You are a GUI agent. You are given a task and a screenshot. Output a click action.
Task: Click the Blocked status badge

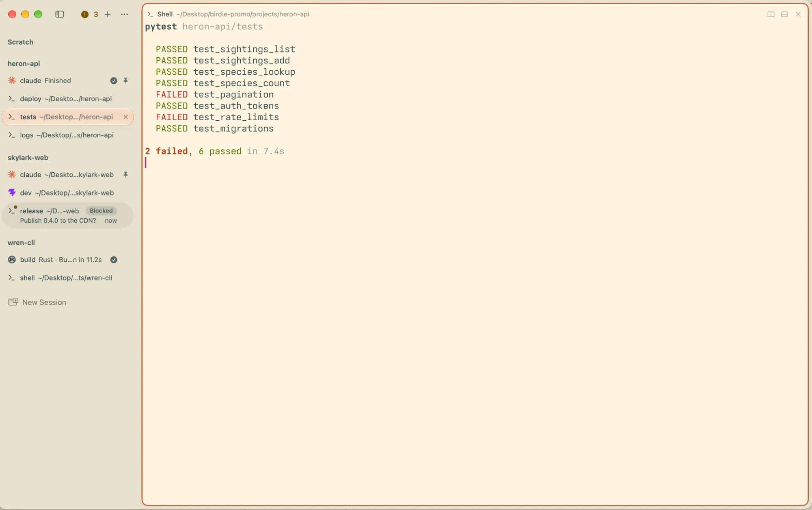[101, 211]
